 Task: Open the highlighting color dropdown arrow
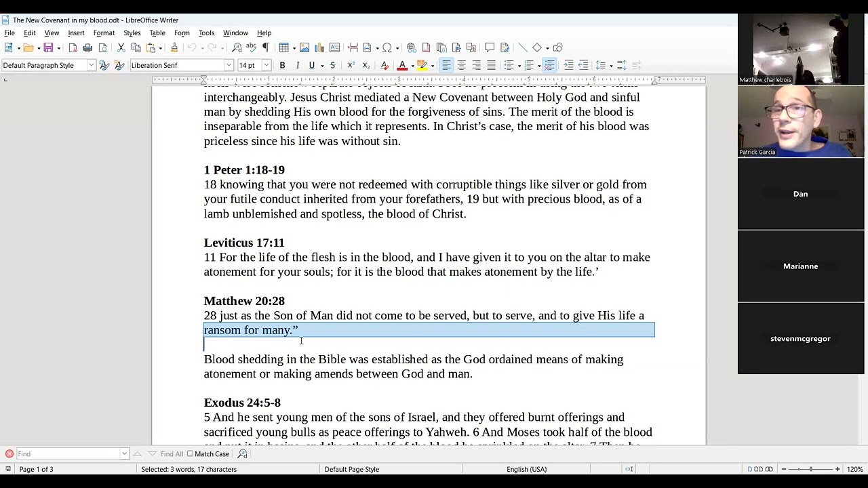[432, 66]
